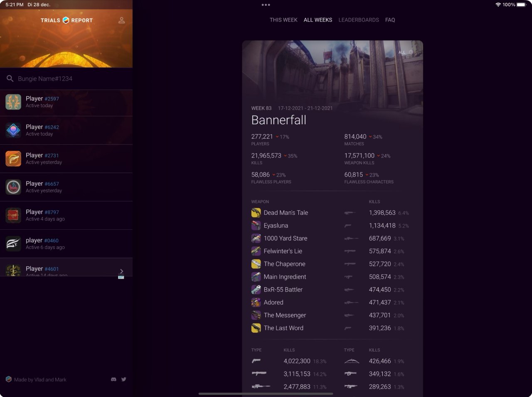Open the FAQ tab
Screen dimensions: 532x397
click(x=390, y=20)
